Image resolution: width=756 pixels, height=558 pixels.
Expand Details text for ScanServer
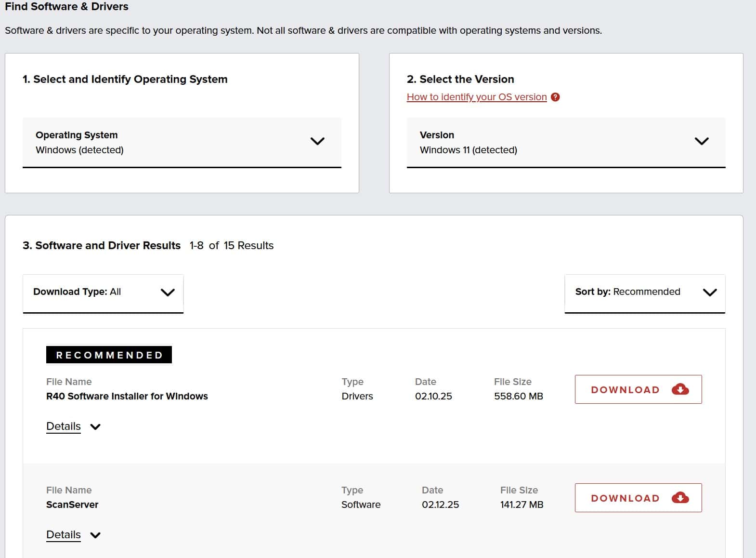click(x=64, y=535)
